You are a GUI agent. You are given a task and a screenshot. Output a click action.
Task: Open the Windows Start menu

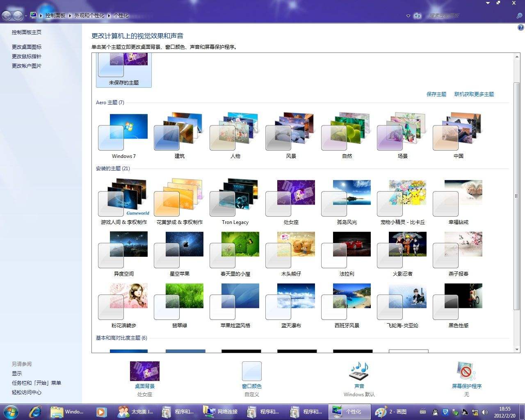point(11,411)
